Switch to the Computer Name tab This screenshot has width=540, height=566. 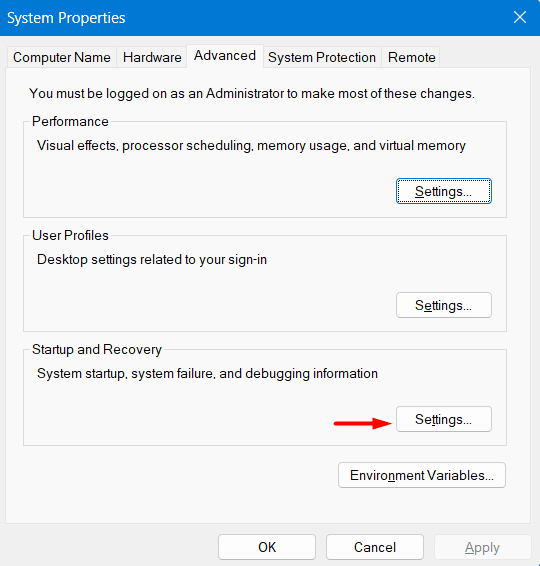(x=62, y=57)
